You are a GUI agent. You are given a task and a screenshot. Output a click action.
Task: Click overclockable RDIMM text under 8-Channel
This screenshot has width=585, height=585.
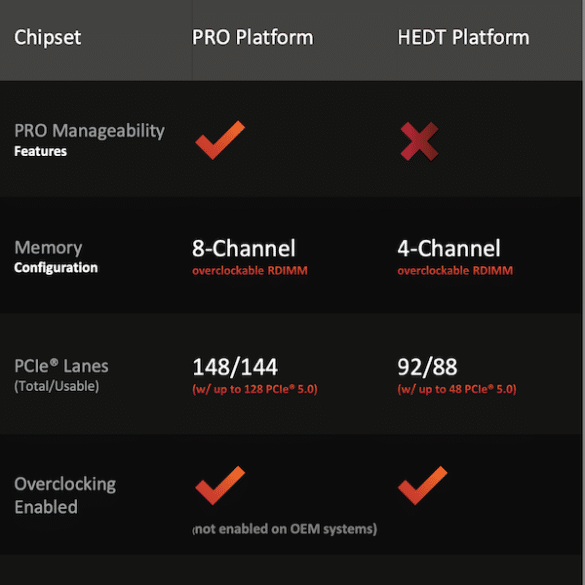250,270
